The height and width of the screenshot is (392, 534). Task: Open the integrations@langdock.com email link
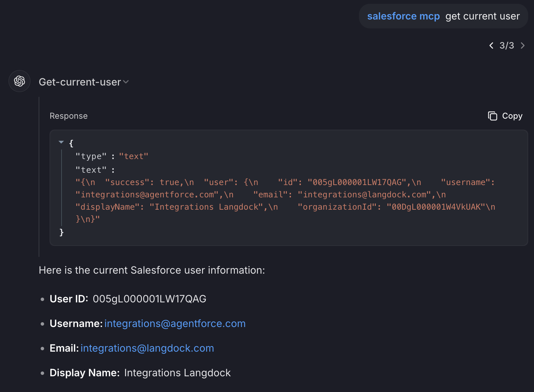click(x=147, y=348)
